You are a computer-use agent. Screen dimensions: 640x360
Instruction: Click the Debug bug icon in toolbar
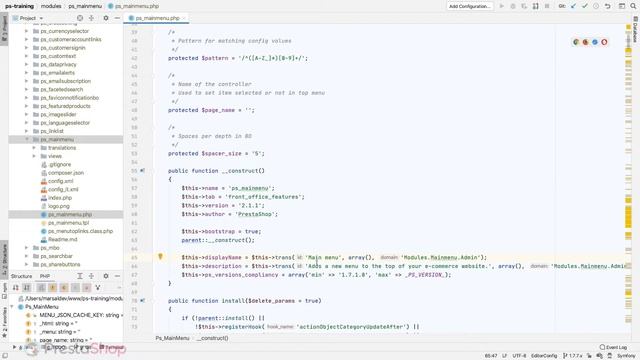513,6
